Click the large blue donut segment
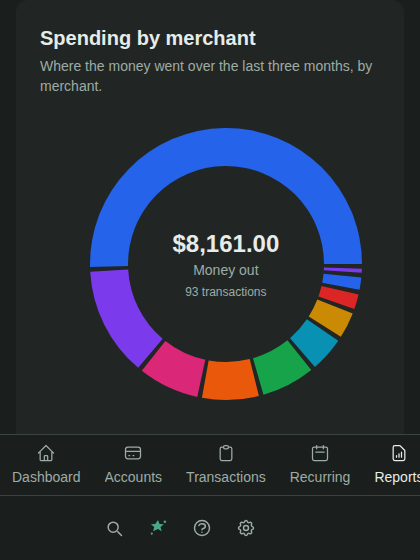 click(x=226, y=147)
